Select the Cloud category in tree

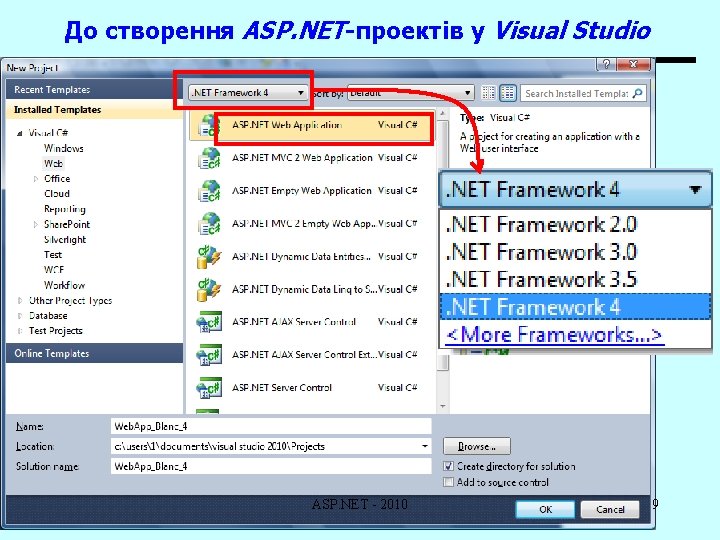(57, 194)
